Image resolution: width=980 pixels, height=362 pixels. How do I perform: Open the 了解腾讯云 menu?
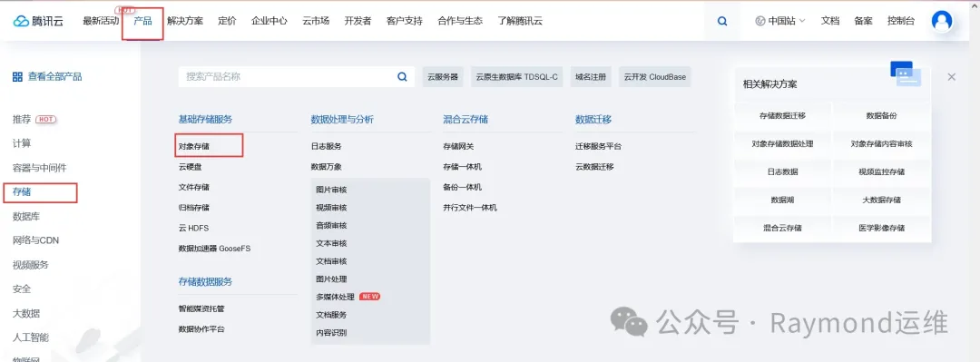(520, 21)
